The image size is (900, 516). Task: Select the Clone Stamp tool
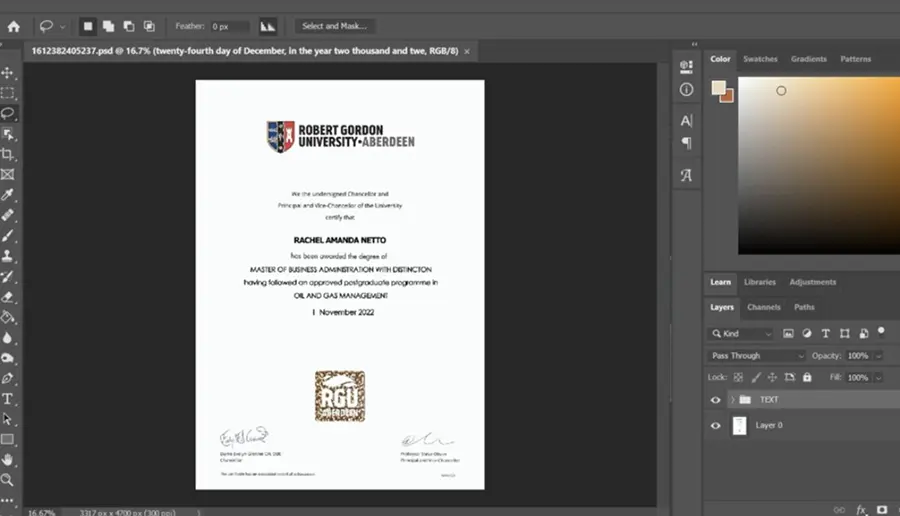click(x=7, y=256)
